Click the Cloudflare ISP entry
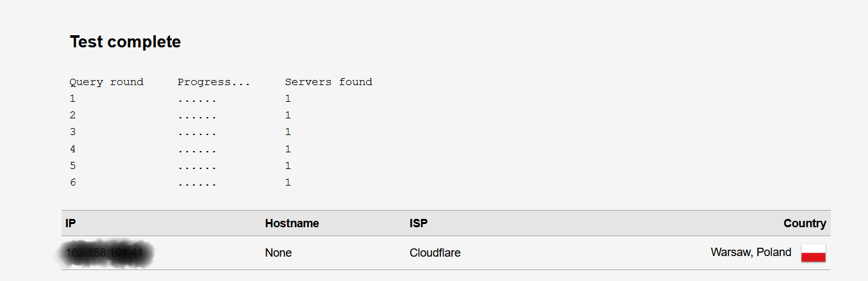 [435, 253]
